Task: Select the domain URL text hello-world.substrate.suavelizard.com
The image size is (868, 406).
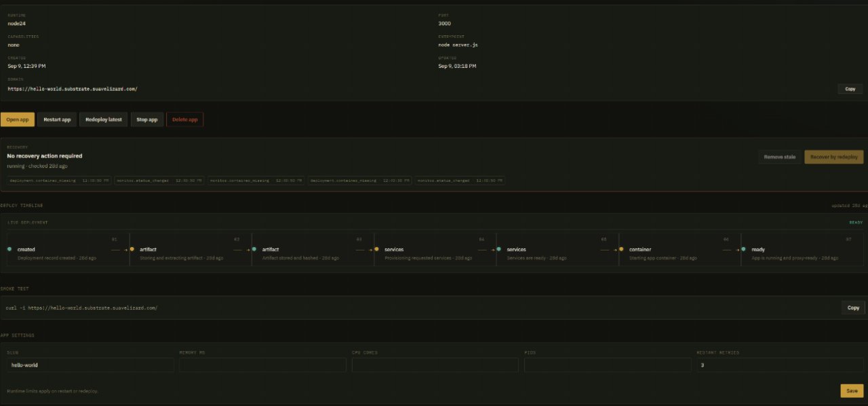Action: pos(73,89)
